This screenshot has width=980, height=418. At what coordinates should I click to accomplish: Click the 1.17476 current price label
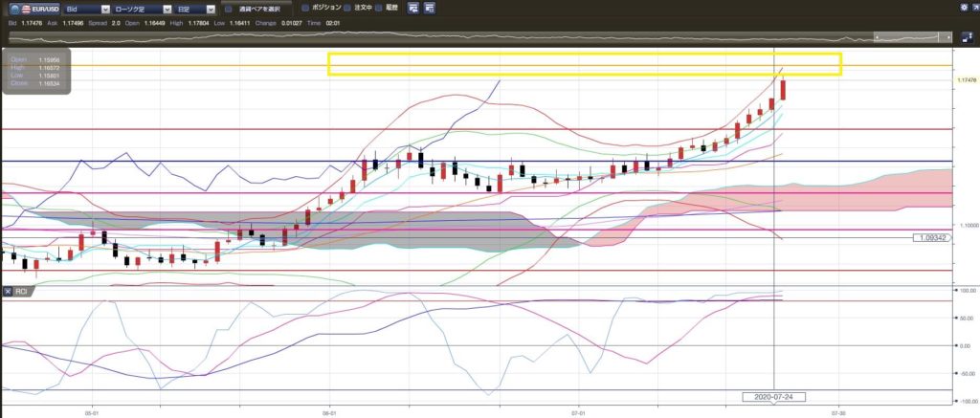(x=967, y=80)
